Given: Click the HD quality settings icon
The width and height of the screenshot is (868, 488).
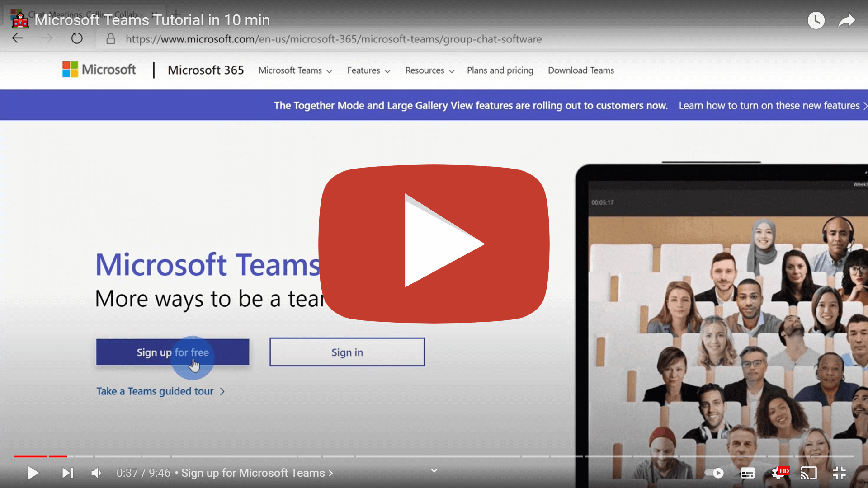Looking at the screenshot, I should tap(778, 473).
